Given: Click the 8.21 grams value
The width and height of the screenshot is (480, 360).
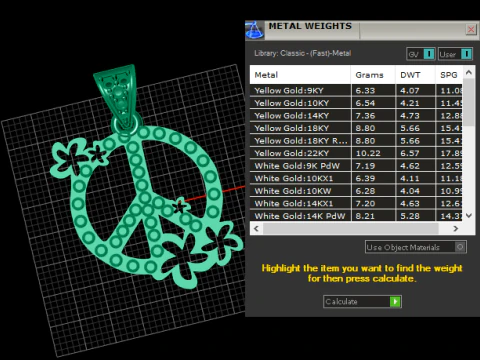Looking at the screenshot, I should tap(365, 216).
